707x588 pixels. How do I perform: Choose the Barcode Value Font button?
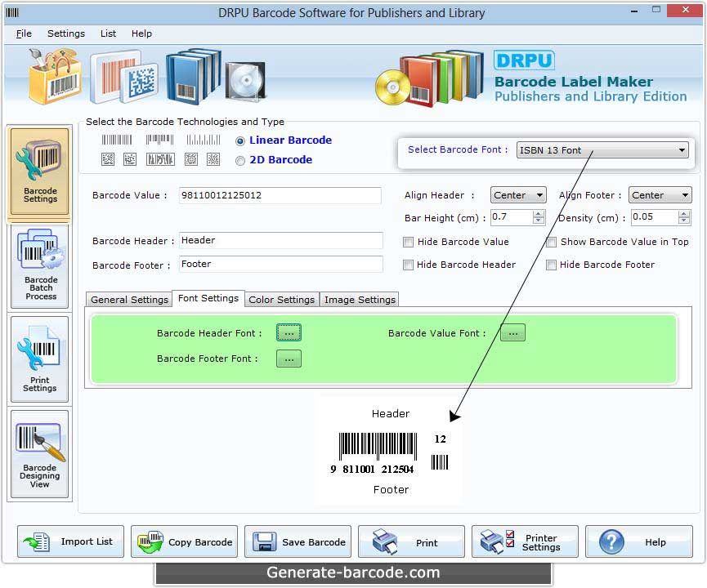513,333
